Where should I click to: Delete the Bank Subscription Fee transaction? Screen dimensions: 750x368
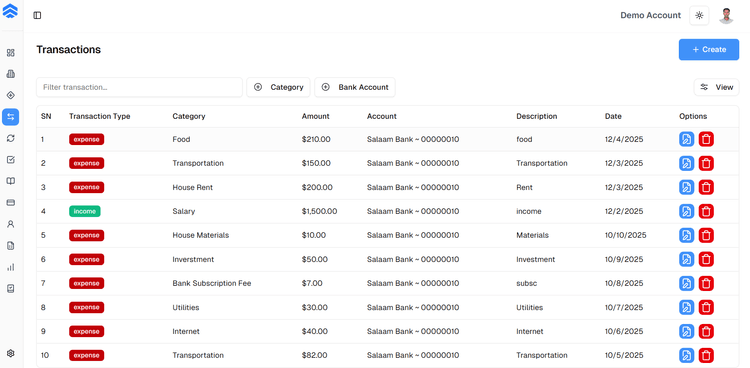point(706,283)
